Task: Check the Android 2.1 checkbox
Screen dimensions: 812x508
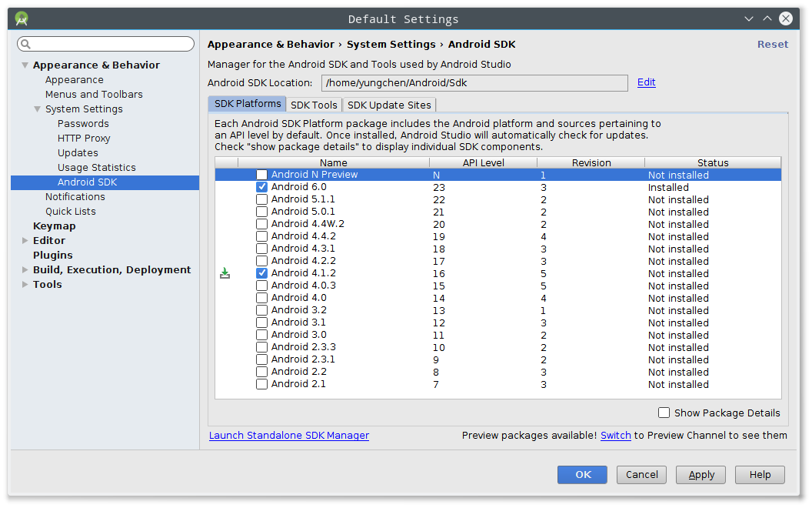Action: point(261,384)
